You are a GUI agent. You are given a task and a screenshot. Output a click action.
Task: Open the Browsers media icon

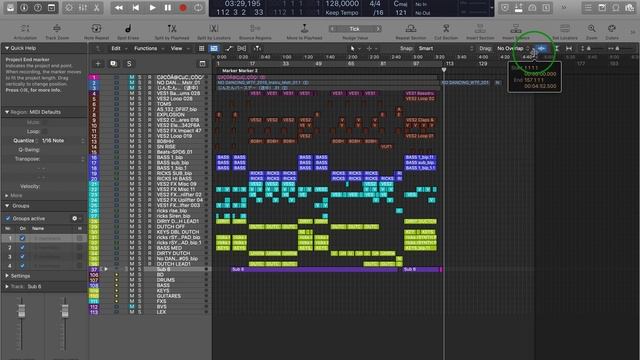click(629, 8)
